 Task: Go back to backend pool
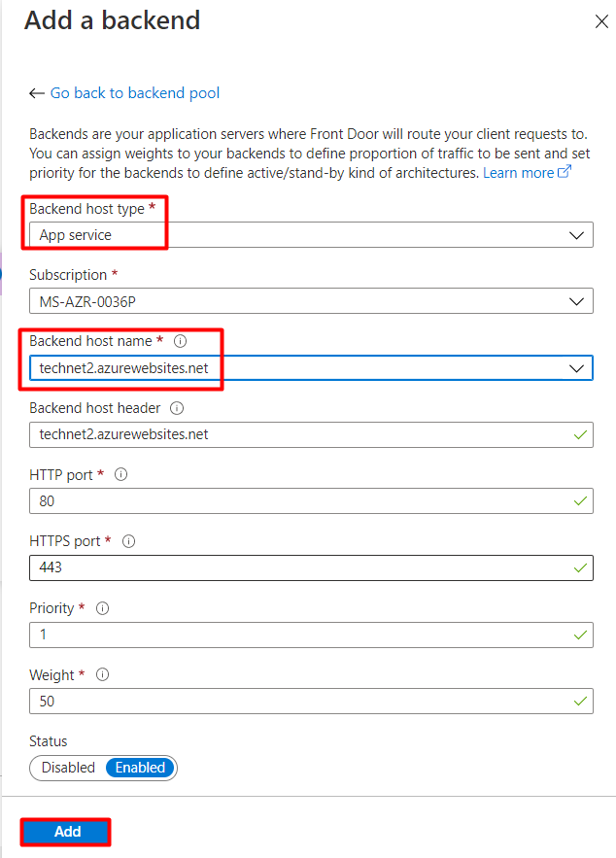(x=135, y=93)
